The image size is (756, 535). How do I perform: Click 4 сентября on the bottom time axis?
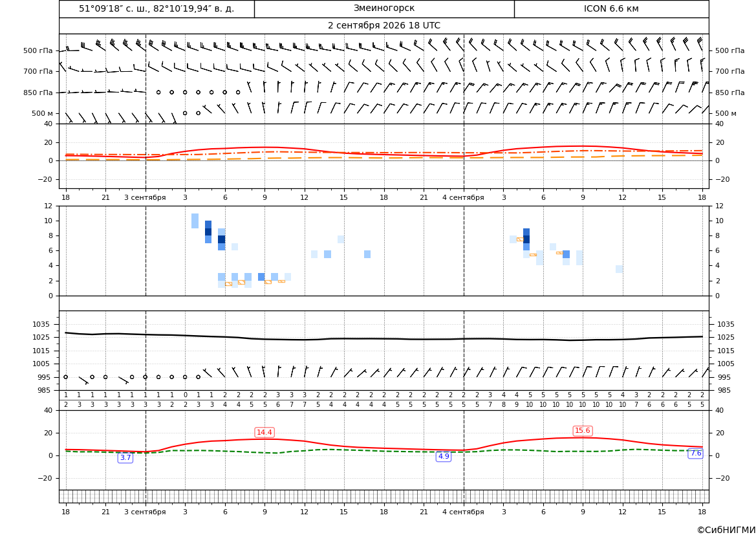tap(463, 512)
